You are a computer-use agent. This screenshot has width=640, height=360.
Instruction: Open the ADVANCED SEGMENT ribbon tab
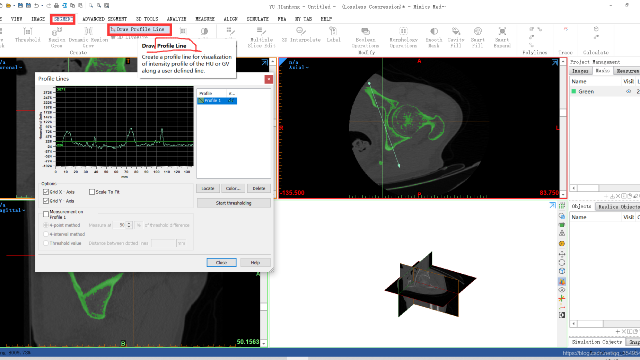click(104, 19)
